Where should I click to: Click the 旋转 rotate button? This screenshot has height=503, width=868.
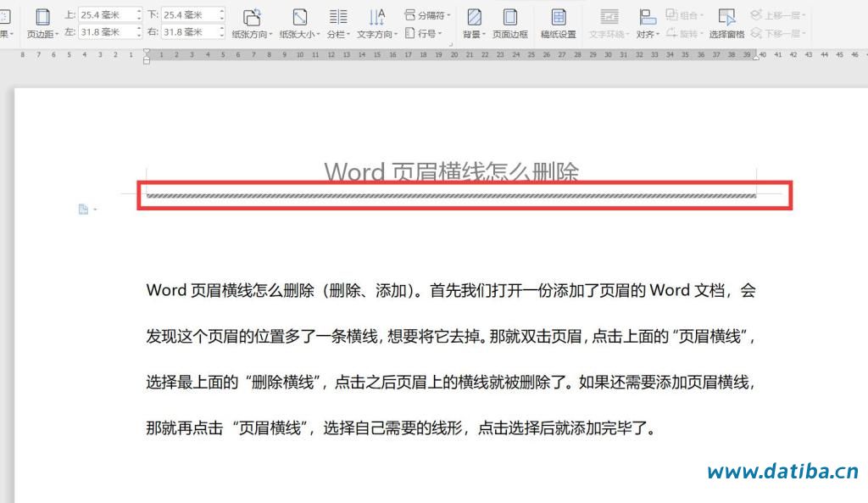tap(684, 33)
